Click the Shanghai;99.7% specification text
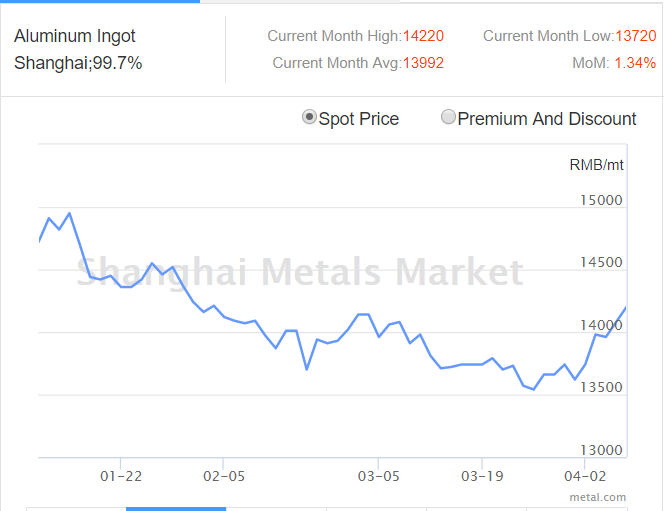Screen dimensions: 665x511 78,63
